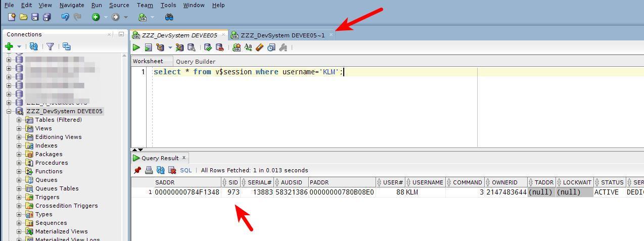Viewport: 644px width, 241px height.
Task: Expand the Tables (Filtered) node
Action: (19, 120)
